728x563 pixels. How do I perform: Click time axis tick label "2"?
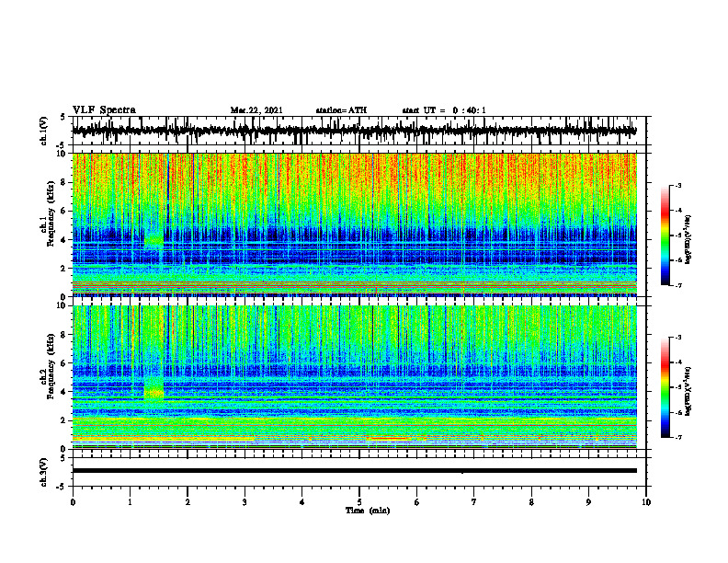(x=188, y=502)
